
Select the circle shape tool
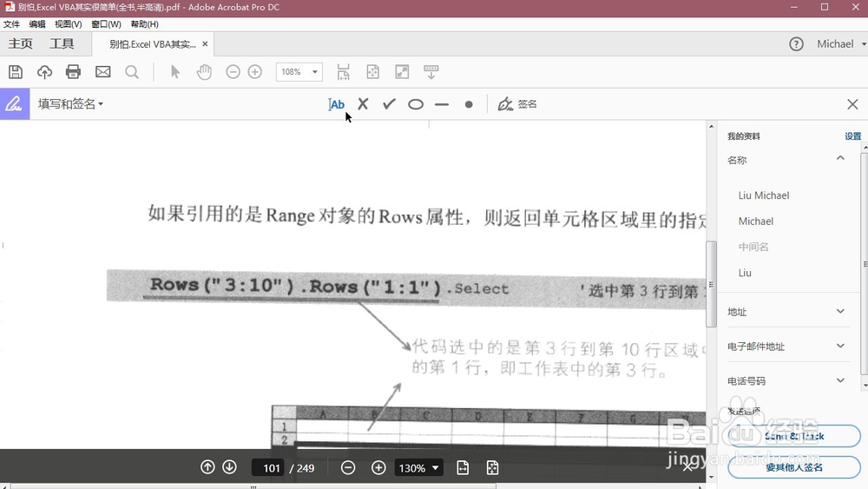(x=416, y=104)
